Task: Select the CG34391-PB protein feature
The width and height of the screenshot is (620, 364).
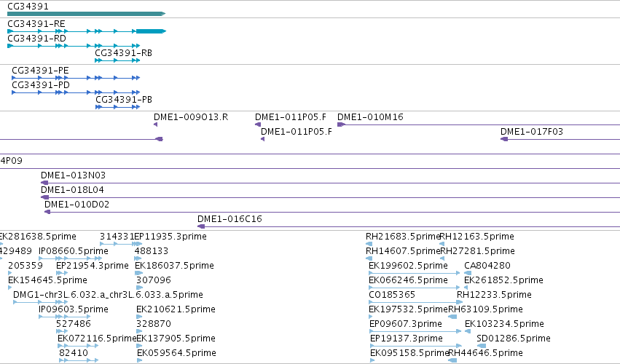Action: 118,107
